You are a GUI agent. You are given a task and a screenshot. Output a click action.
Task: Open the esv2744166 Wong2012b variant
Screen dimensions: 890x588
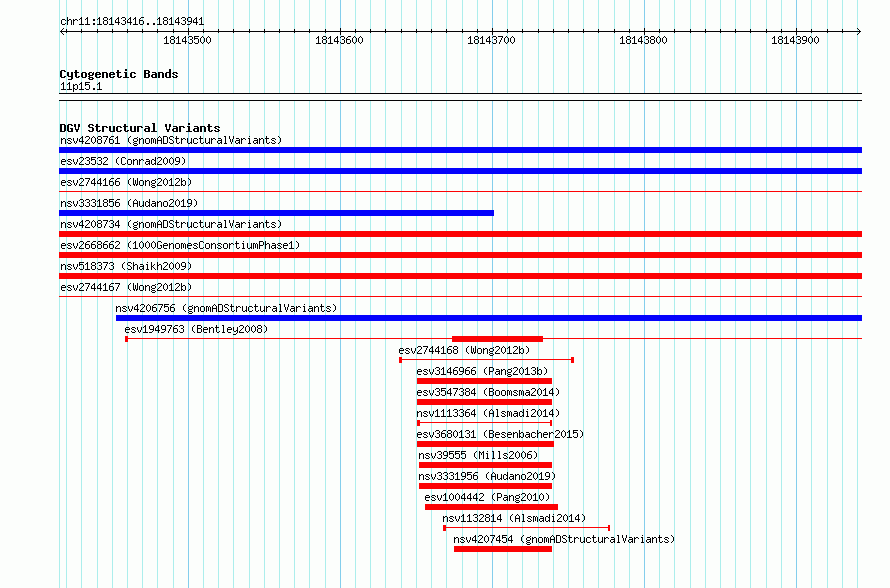click(x=126, y=182)
